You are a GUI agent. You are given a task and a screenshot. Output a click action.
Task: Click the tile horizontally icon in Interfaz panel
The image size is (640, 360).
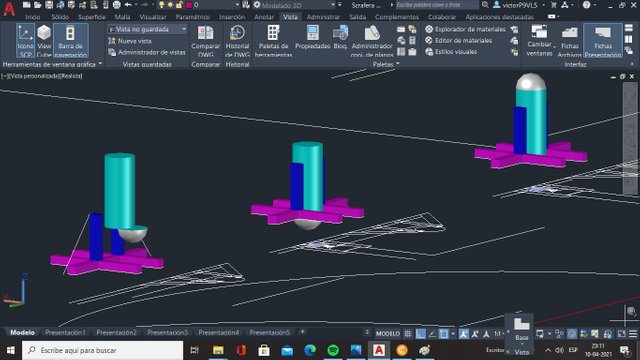point(629,28)
